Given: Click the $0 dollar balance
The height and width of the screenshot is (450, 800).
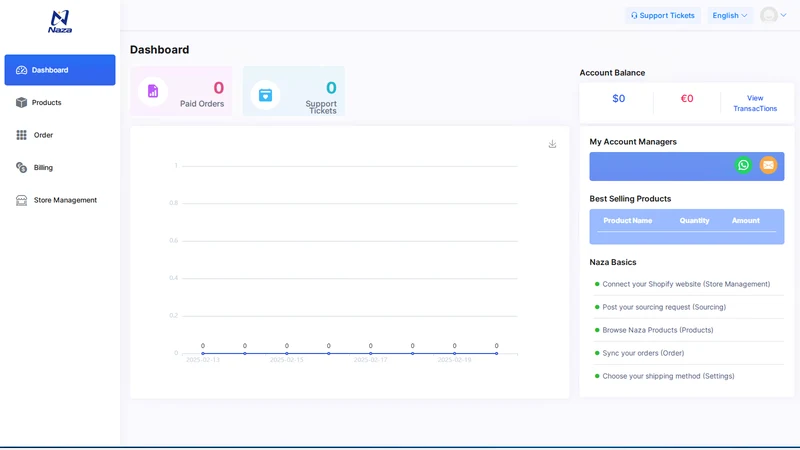Looking at the screenshot, I should pyautogui.click(x=618, y=98).
